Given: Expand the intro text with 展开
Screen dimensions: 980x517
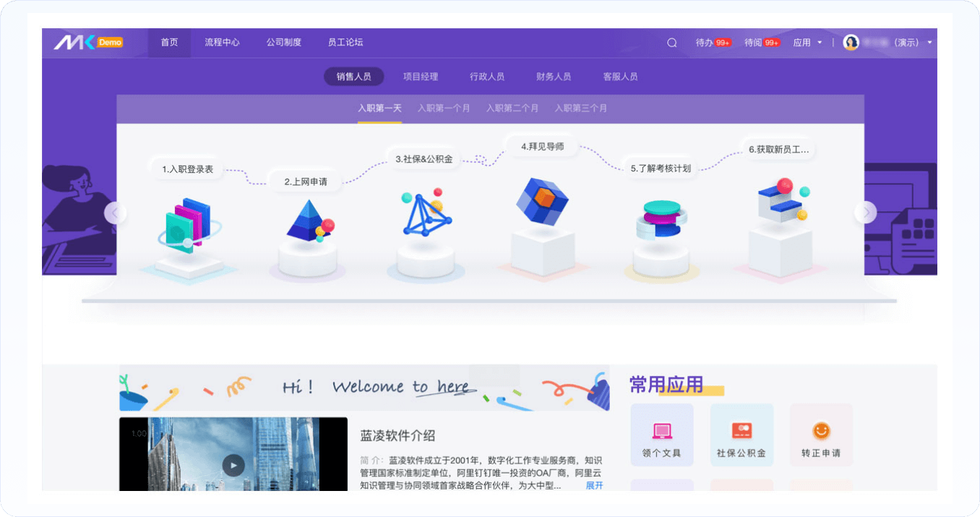Looking at the screenshot, I should (594, 486).
